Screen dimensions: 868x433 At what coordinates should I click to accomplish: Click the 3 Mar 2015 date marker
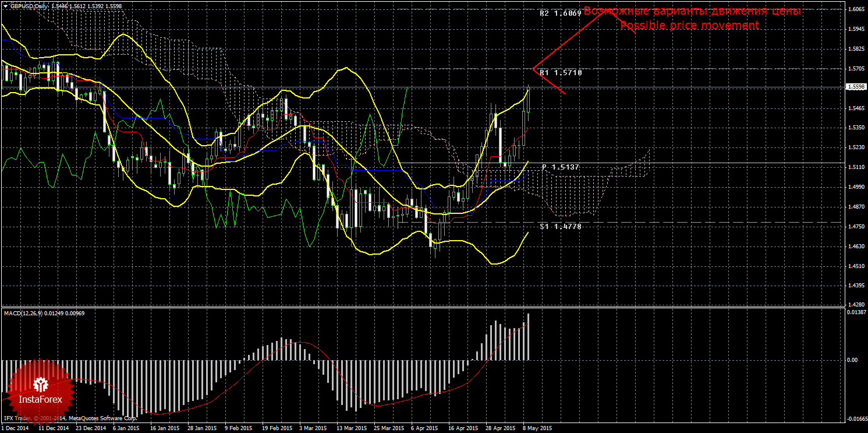coord(313,428)
